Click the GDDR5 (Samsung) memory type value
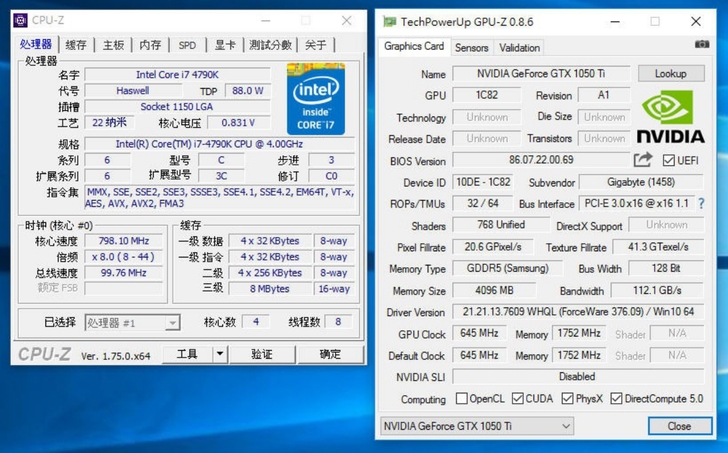 point(507,268)
